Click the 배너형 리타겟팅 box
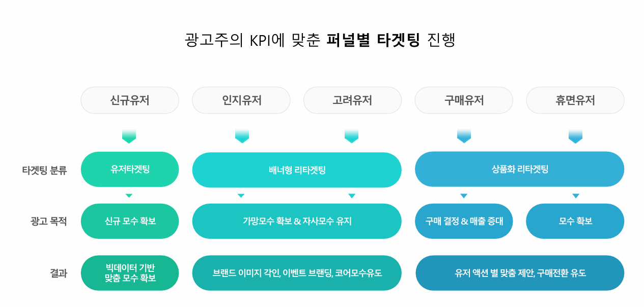 (297, 170)
